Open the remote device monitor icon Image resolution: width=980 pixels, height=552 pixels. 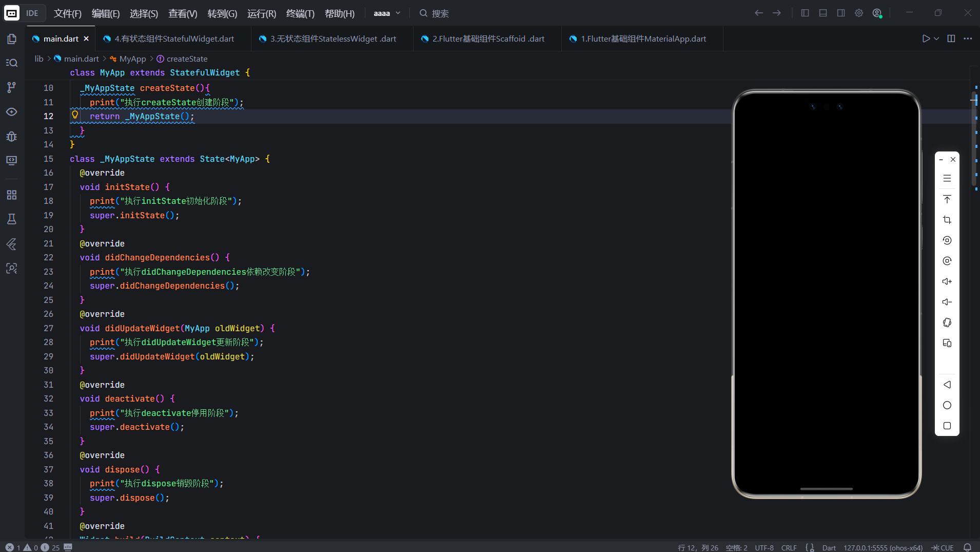coord(12,161)
